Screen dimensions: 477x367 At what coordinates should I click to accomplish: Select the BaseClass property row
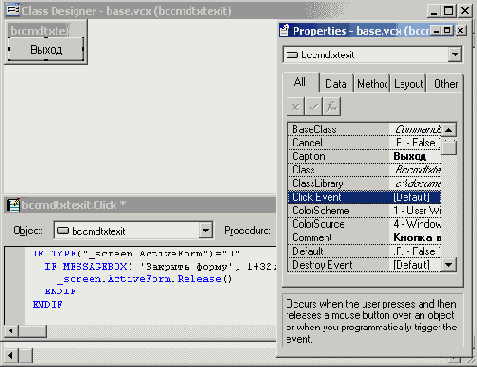coord(364,129)
